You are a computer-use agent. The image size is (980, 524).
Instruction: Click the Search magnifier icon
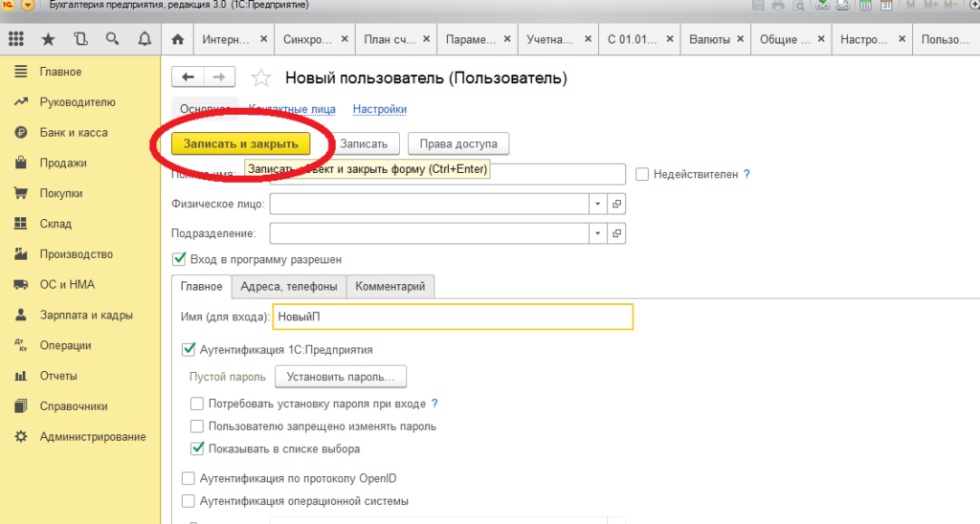click(x=112, y=39)
